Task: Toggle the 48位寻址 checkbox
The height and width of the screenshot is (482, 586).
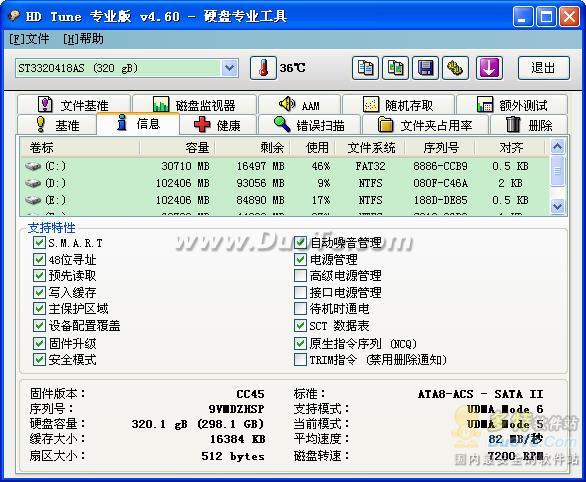Action: click(39, 259)
